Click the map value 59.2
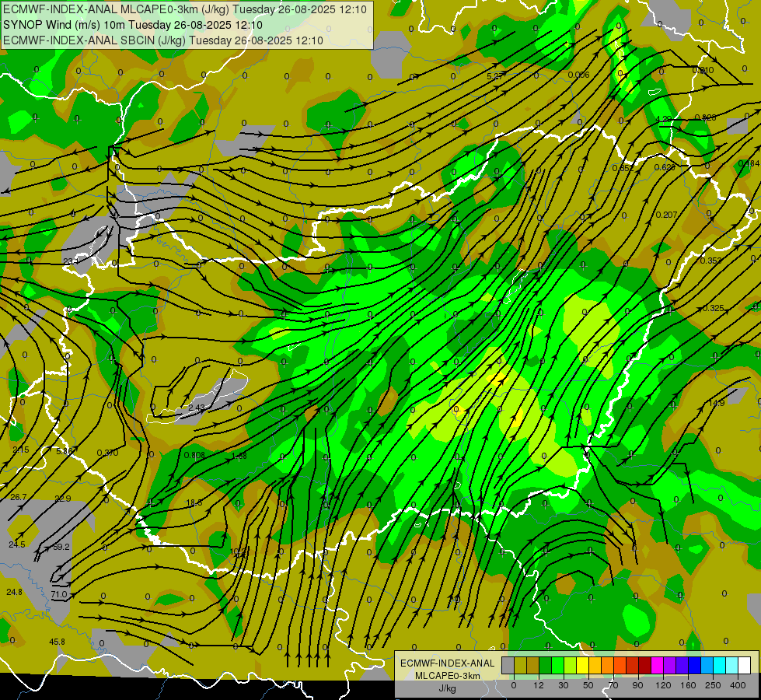Viewport: 761px width, 700px height. (61, 547)
